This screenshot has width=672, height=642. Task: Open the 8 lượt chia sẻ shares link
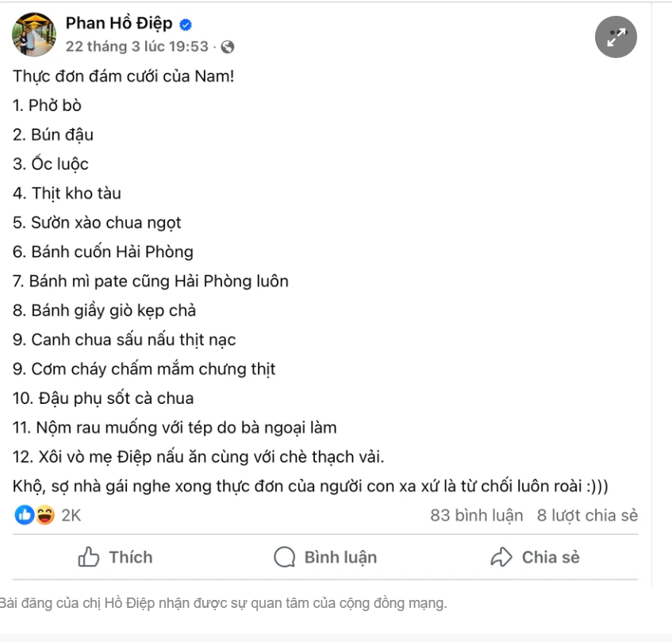click(x=587, y=516)
